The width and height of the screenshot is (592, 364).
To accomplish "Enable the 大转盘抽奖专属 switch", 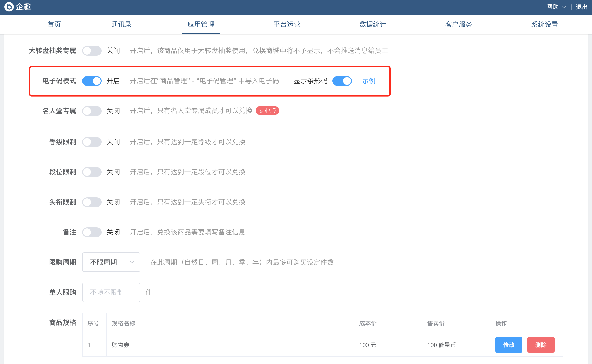I will click(x=92, y=51).
